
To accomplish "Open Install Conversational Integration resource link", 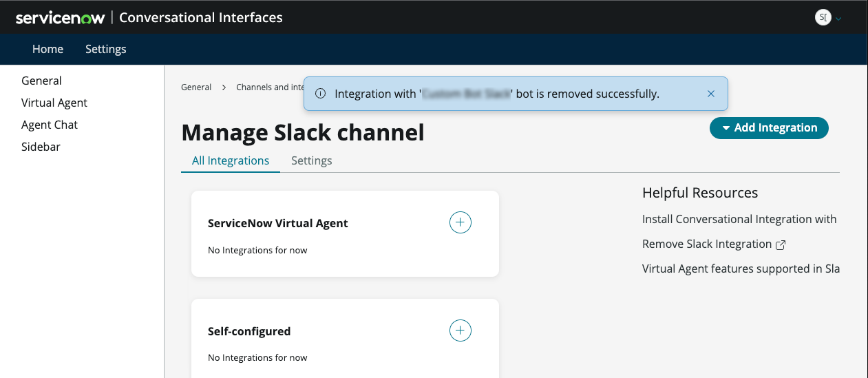I will click(739, 219).
